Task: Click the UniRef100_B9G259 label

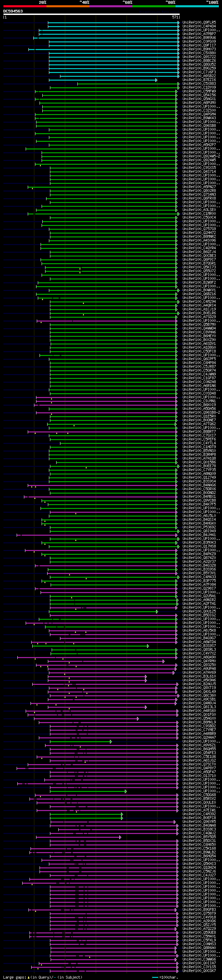Action: tap(199, 68)
